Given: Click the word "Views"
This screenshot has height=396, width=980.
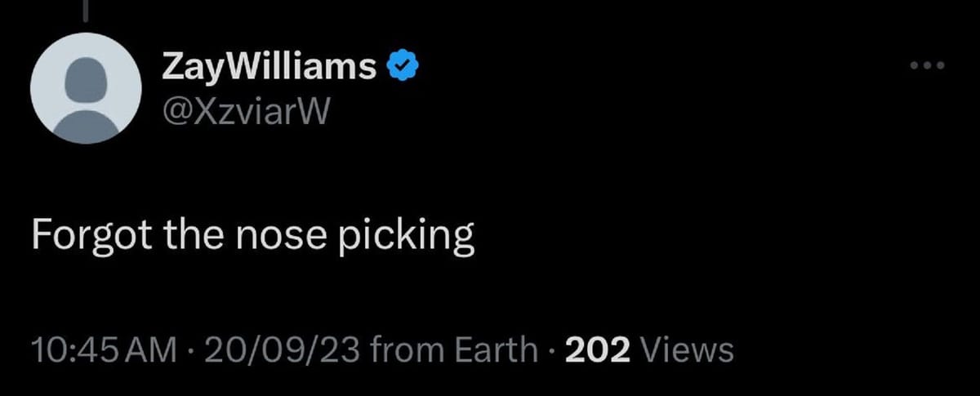Looking at the screenshot, I should (x=687, y=349).
